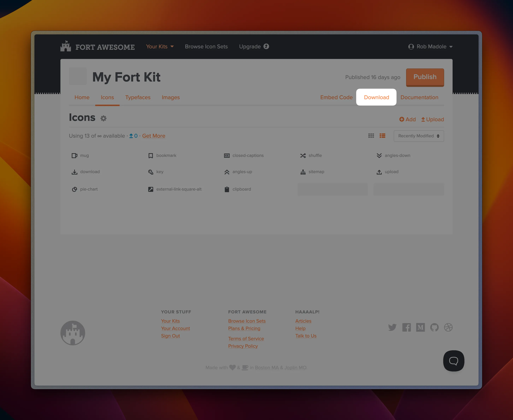This screenshot has height=420, width=513.
Task: Switch to grid view for icons
Action: point(371,136)
